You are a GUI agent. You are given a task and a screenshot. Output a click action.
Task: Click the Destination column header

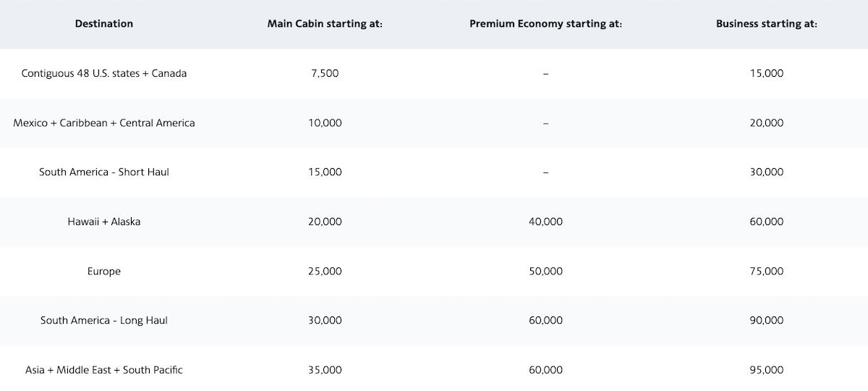104,24
